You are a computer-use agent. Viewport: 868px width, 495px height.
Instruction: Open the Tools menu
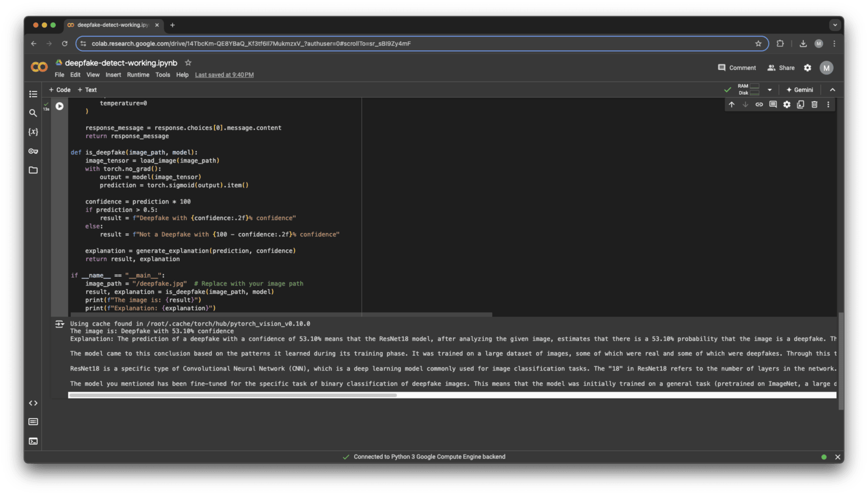point(162,75)
